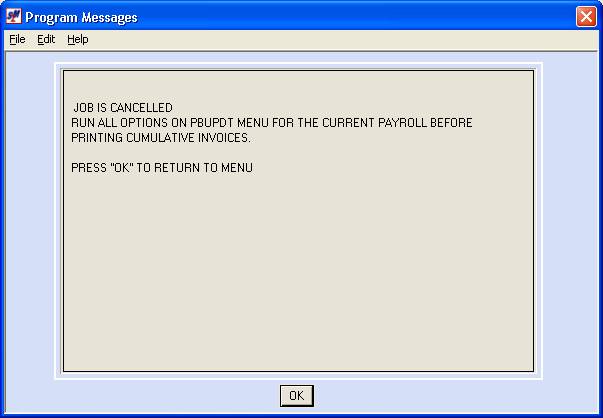Click OK to return to menu
Viewport: 603px width, 418px height.
[297, 395]
